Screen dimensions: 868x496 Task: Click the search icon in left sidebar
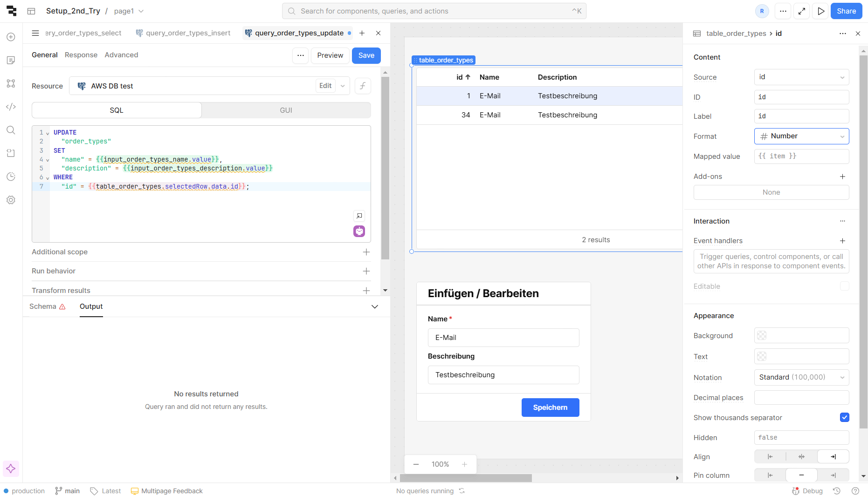pos(11,130)
